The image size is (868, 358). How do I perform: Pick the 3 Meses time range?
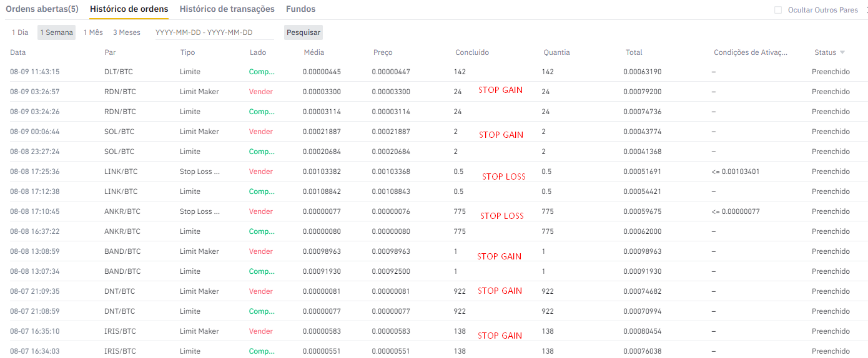(x=127, y=32)
